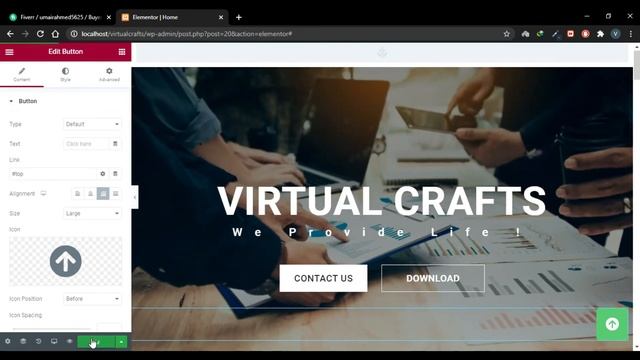Set button alignment to right

click(x=103, y=193)
